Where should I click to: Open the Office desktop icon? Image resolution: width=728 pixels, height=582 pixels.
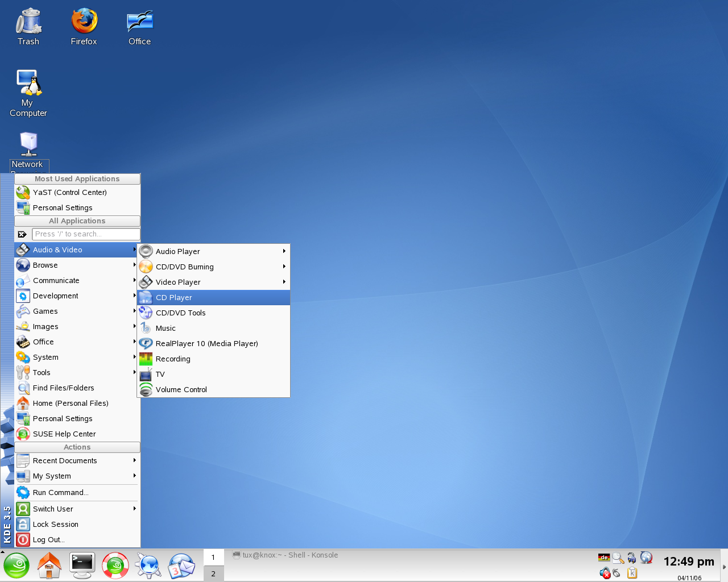(x=139, y=27)
